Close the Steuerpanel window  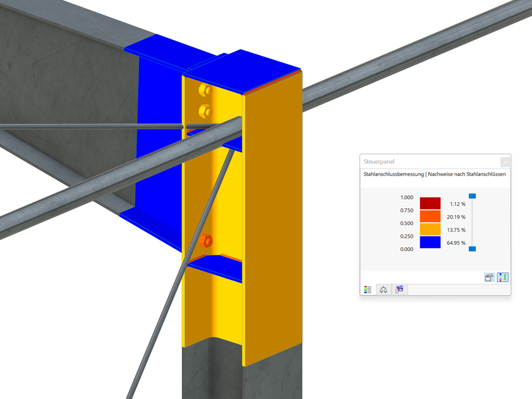(x=505, y=162)
